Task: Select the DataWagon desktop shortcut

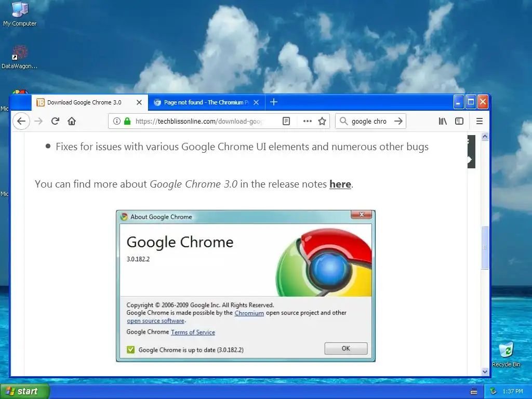Action: tap(20, 57)
